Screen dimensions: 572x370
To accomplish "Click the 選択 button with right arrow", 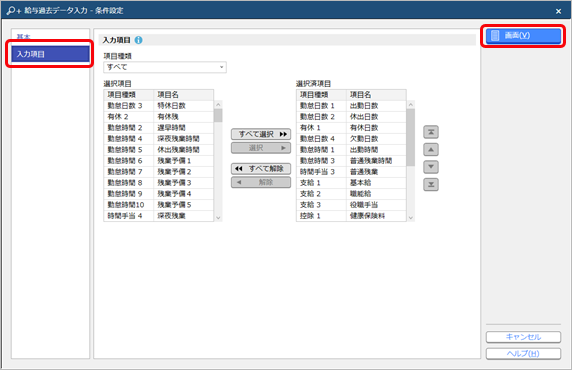I will (261, 148).
